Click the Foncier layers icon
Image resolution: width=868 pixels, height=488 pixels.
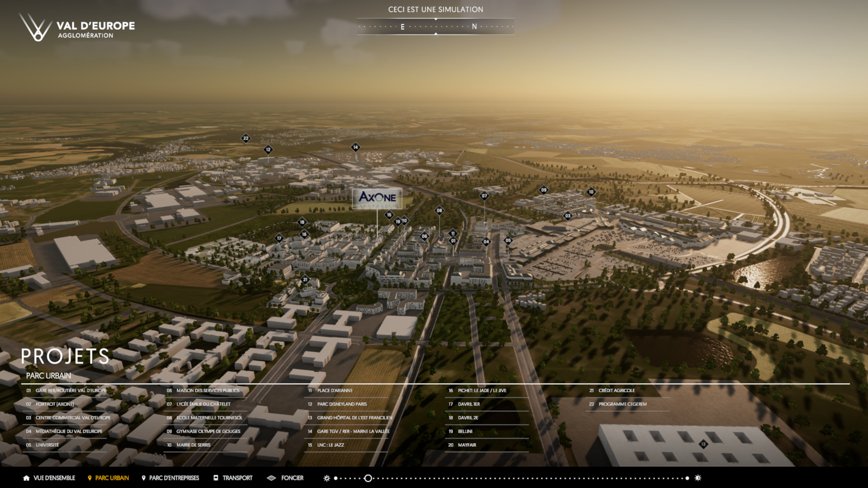point(271,478)
